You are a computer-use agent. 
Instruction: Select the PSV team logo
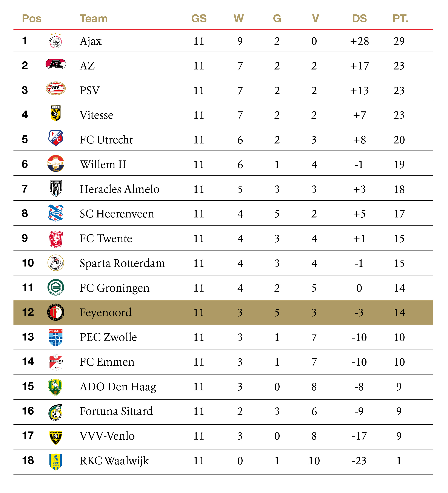[x=56, y=88]
